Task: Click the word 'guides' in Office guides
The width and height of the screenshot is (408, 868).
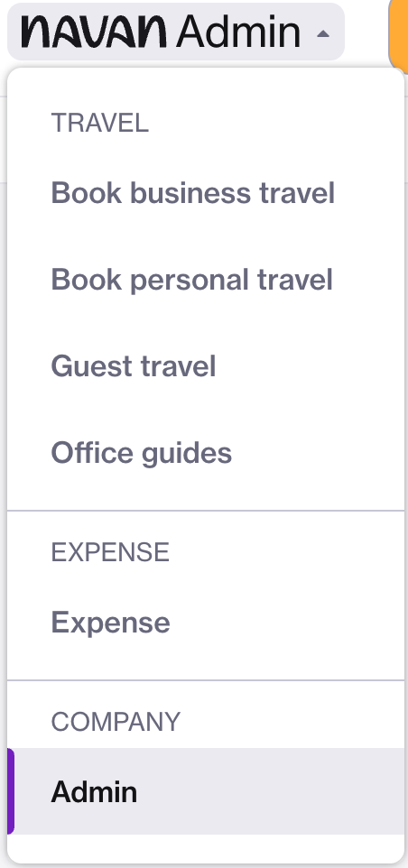Action: 187,454
